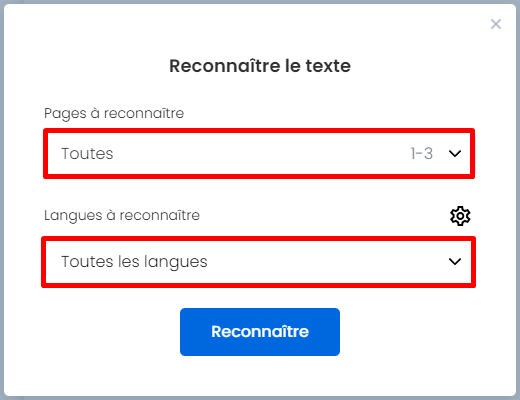Start text recognition with Reconnaître
Image resolution: width=520 pixels, height=400 pixels.
click(x=260, y=332)
